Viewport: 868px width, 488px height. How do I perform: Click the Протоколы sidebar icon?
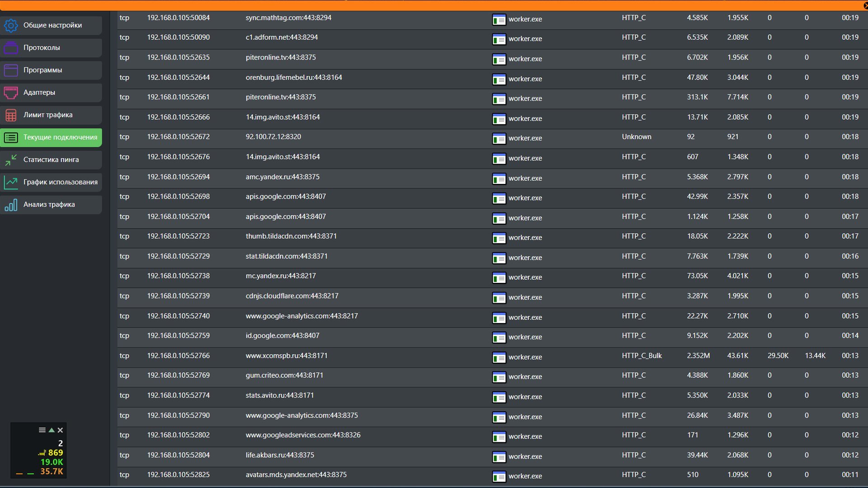[11, 47]
